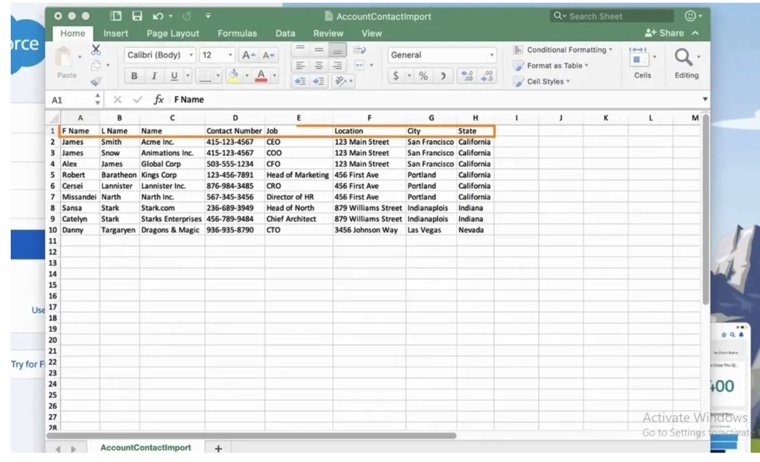
Task: Click the Top Align icon
Action: 300,49
